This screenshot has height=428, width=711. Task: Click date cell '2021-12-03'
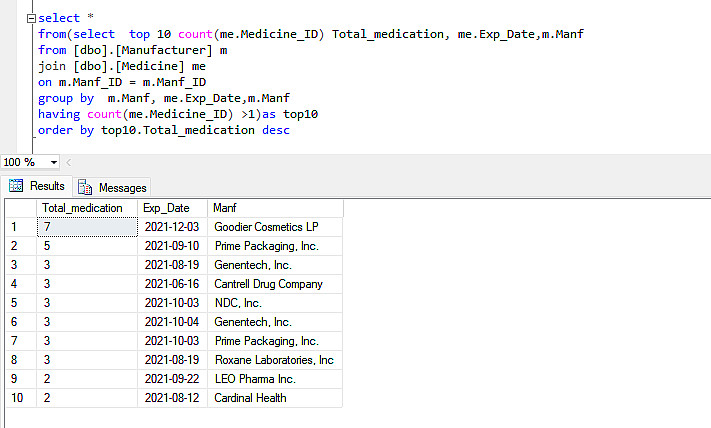(172, 227)
